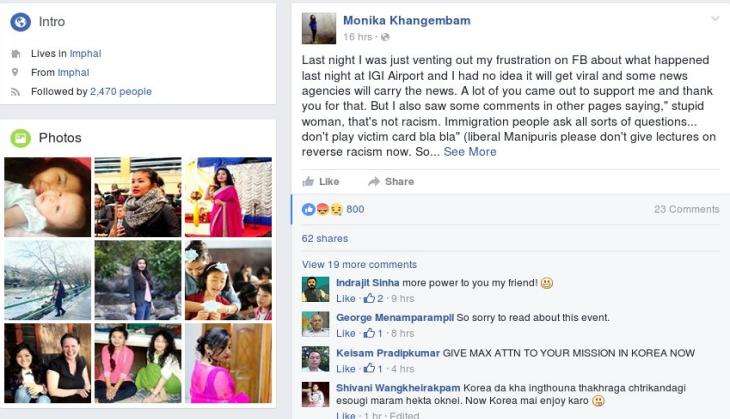
Task: Click the blue like reaction emoji
Action: click(309, 210)
